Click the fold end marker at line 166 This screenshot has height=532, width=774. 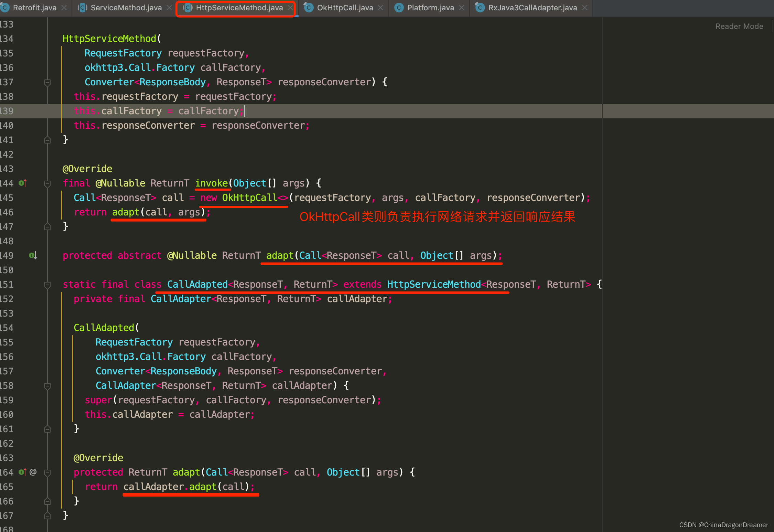coord(47,501)
